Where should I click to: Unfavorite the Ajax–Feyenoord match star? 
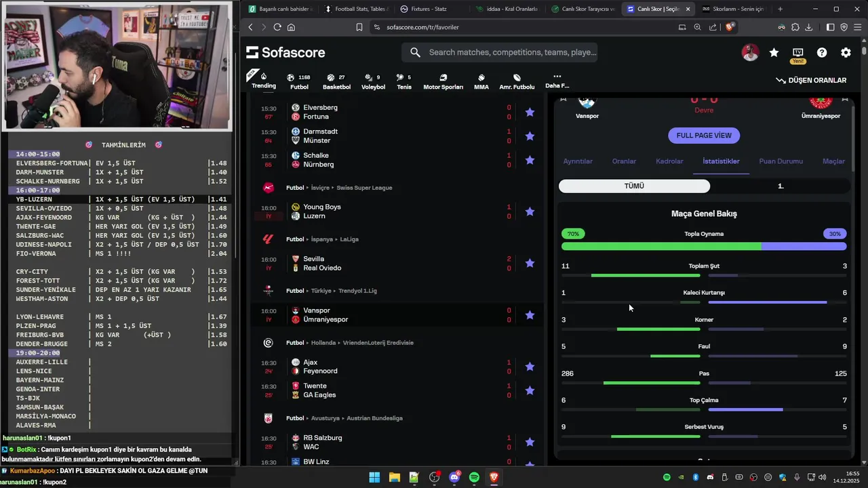530,367
